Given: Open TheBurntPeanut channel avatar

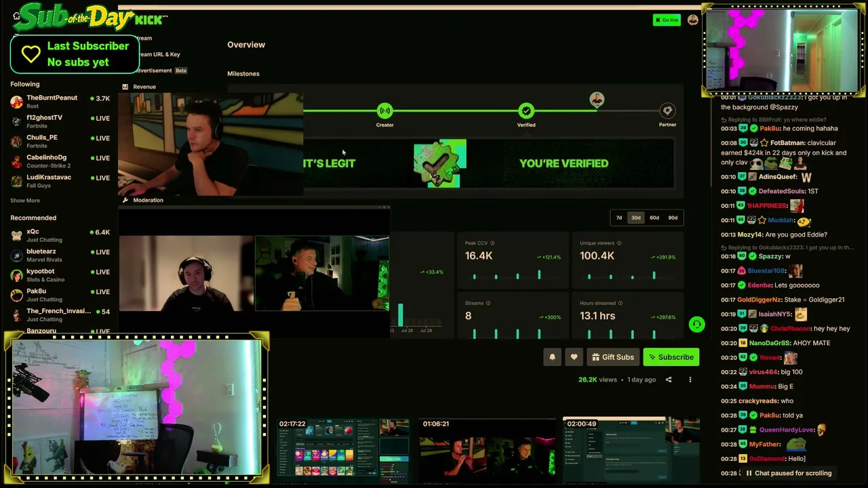Looking at the screenshot, I should (16, 102).
